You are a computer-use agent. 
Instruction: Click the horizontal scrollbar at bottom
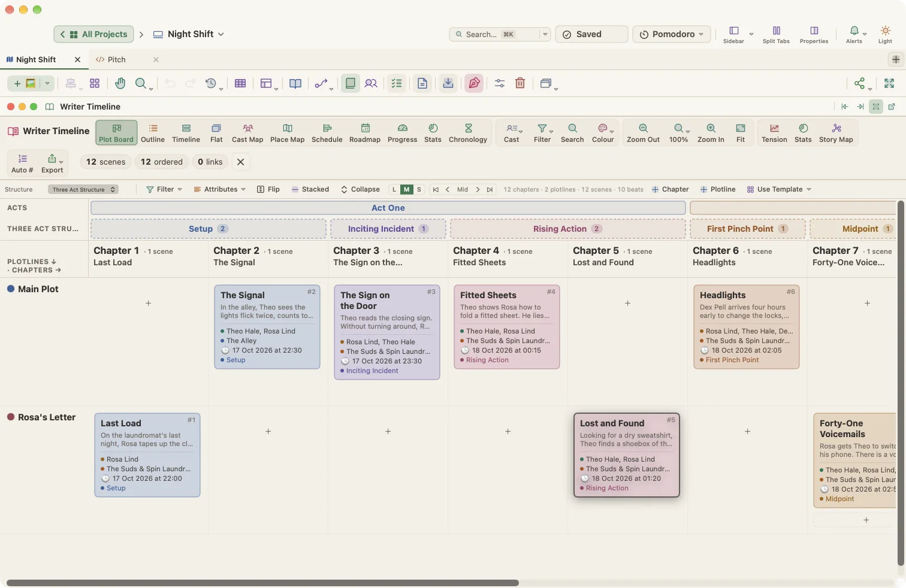262,583
